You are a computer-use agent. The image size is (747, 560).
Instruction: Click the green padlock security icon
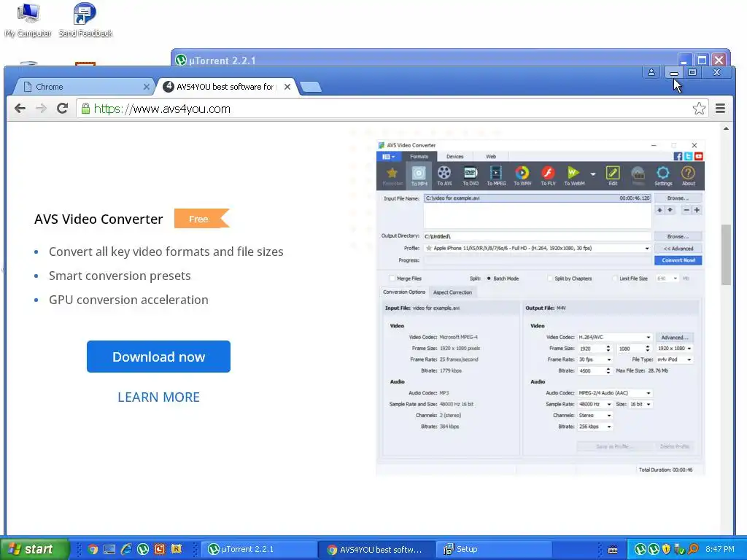(x=85, y=109)
